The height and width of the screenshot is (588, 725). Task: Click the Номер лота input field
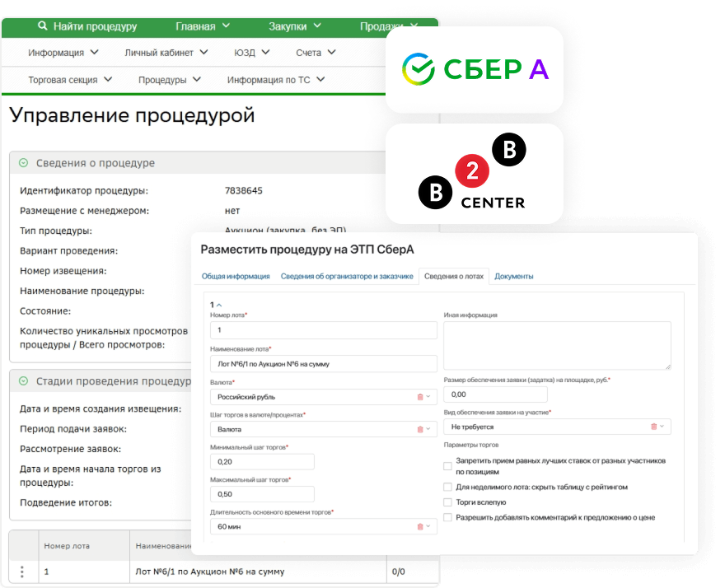(323, 330)
